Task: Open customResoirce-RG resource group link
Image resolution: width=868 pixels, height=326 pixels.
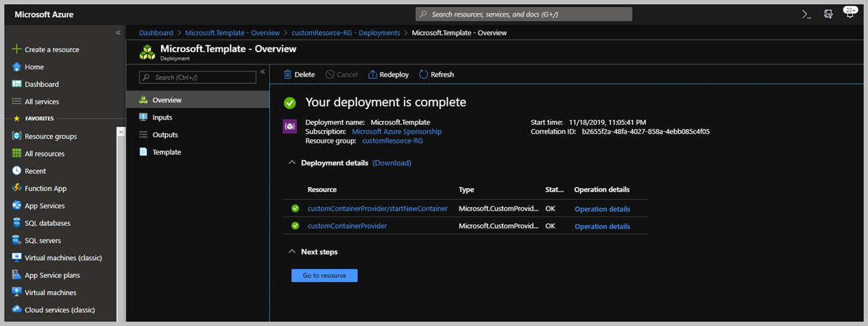Action: click(x=392, y=141)
